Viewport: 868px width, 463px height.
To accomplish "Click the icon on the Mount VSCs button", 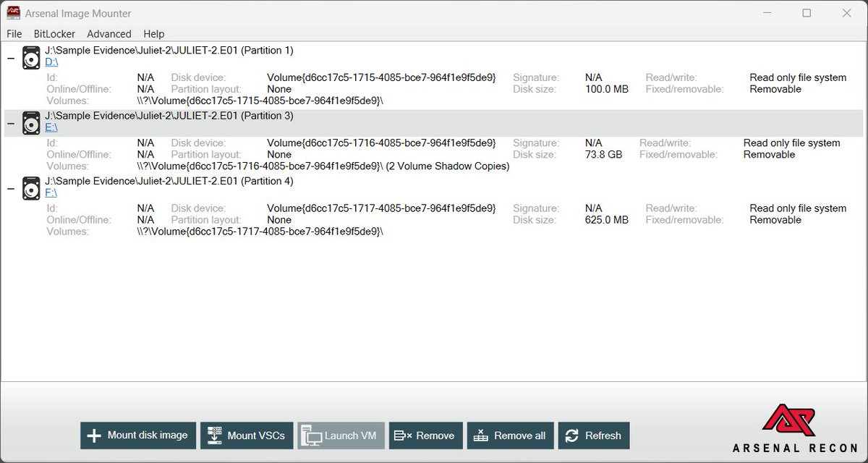I will coord(214,436).
